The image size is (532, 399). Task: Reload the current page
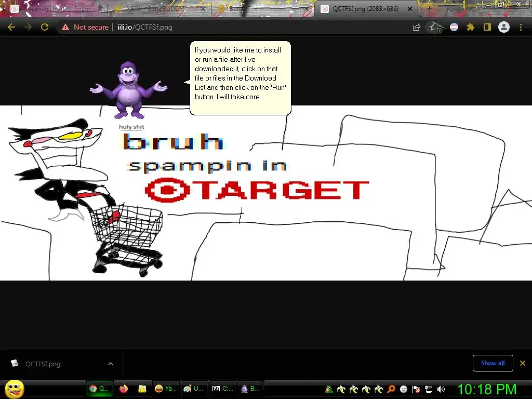click(x=45, y=27)
